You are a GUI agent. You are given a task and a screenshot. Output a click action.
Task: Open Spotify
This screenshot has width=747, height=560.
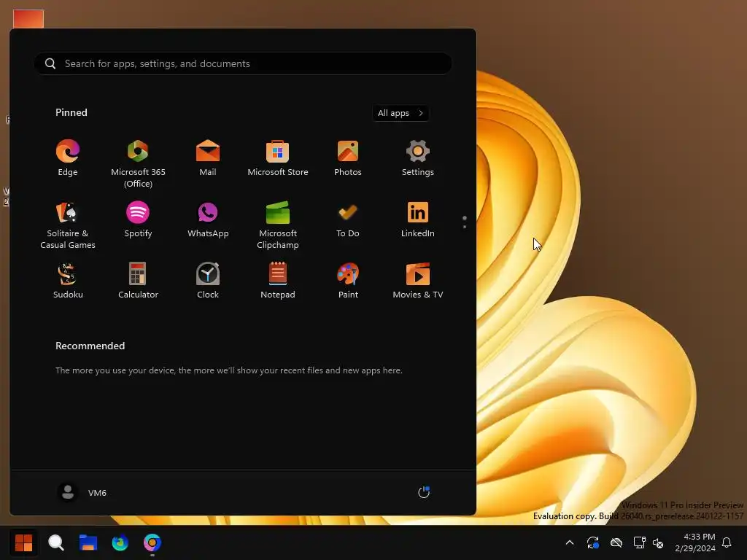tap(138, 220)
